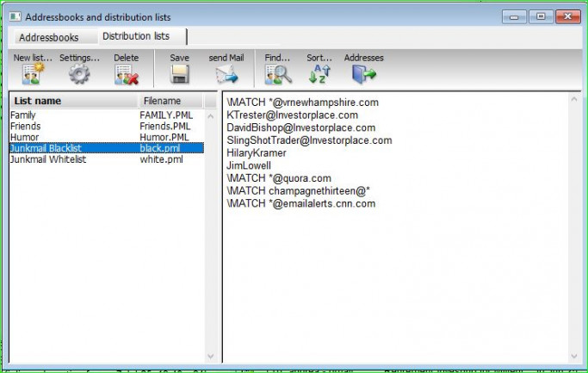Viewport: 588px width, 373px height.
Task: Sort entries with the A-Z icon
Action: point(319,74)
